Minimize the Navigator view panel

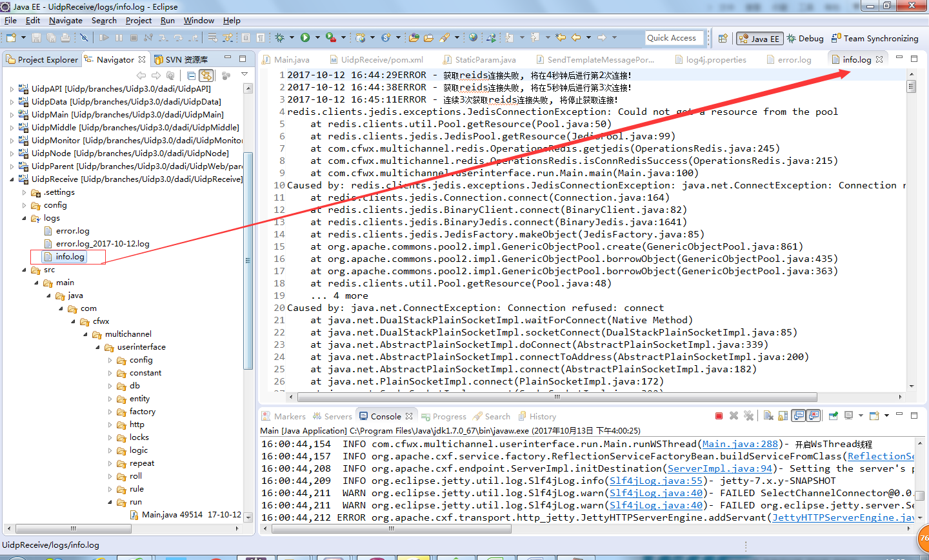pyautogui.click(x=228, y=57)
